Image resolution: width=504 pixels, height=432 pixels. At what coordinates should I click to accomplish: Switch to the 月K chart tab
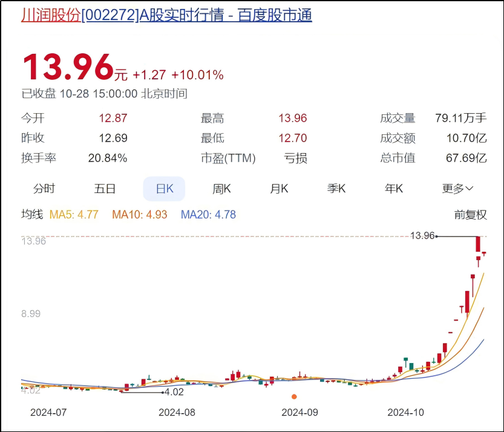click(x=279, y=189)
